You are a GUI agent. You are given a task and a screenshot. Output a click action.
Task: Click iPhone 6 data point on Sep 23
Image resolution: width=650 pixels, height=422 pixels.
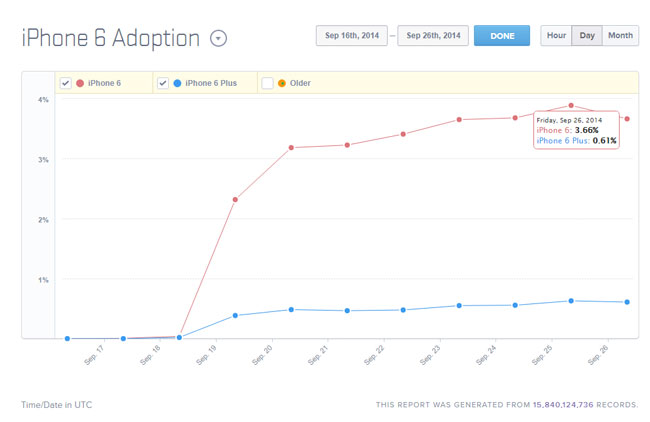pyautogui.click(x=459, y=120)
